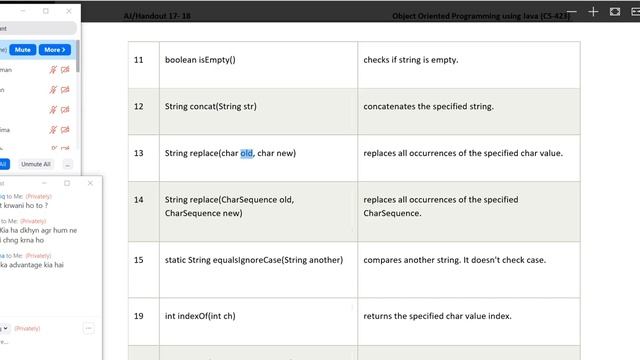Click camera-off icon in third participant row

65,110
